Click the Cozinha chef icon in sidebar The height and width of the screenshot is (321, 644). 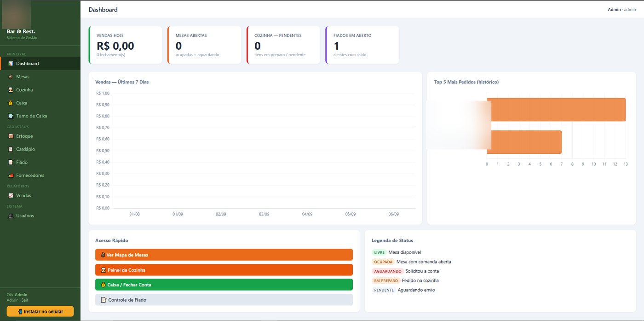point(11,90)
